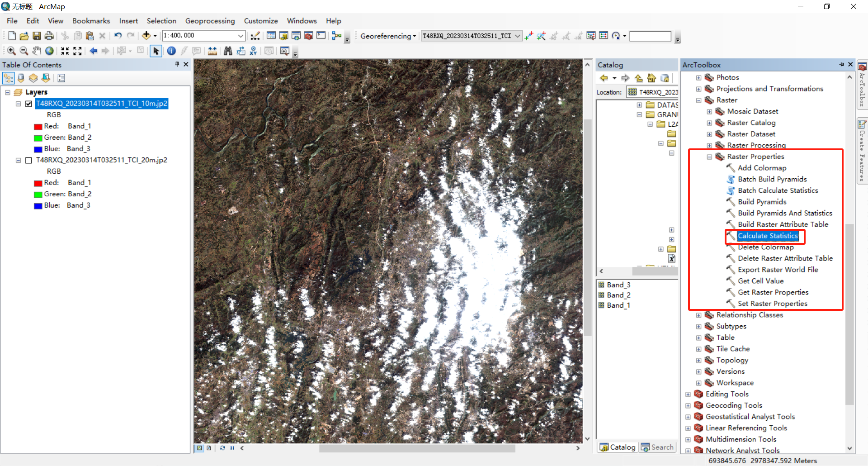Click the Catalog Location input field
This screenshot has height=466, width=868.
652,92
